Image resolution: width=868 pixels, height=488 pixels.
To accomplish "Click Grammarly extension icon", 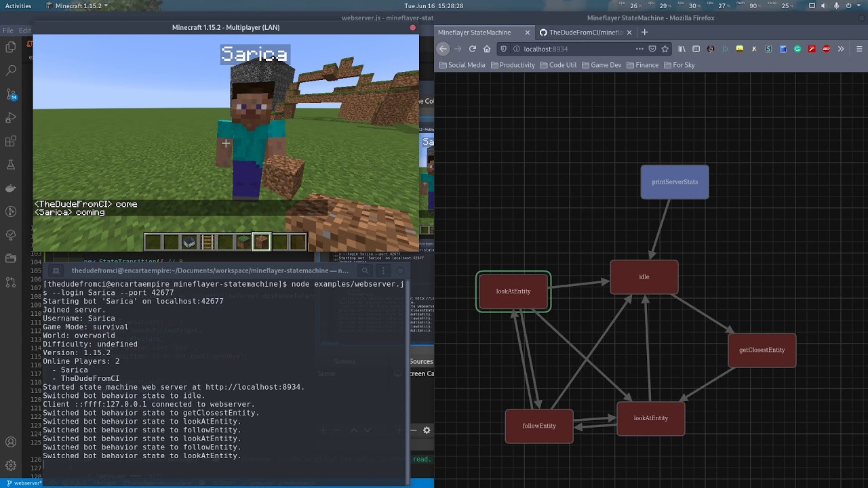I will click(x=797, y=49).
